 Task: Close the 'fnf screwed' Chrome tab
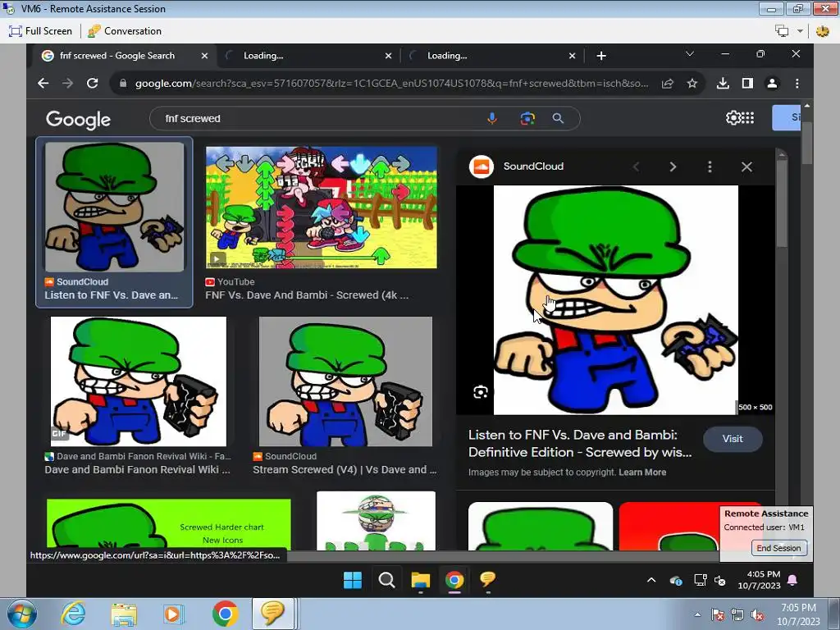pos(204,56)
